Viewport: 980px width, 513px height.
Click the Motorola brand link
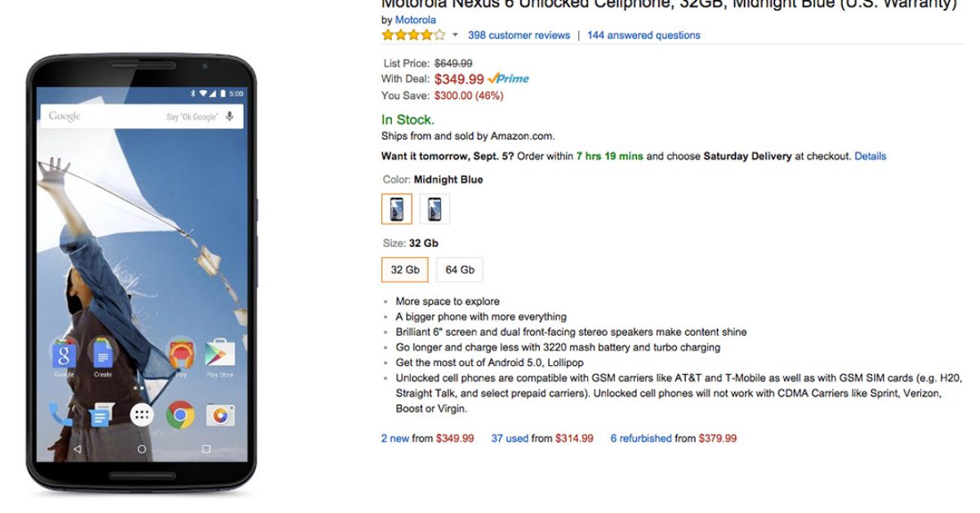pos(416,20)
